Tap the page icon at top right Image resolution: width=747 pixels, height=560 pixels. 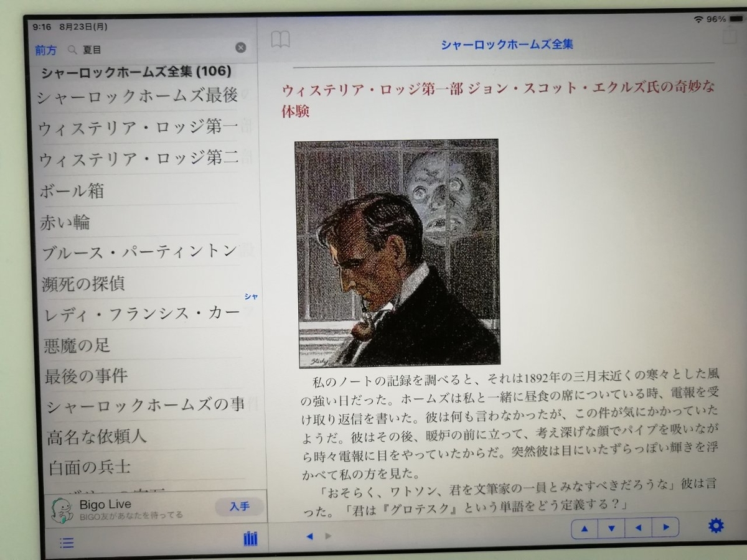click(x=729, y=37)
